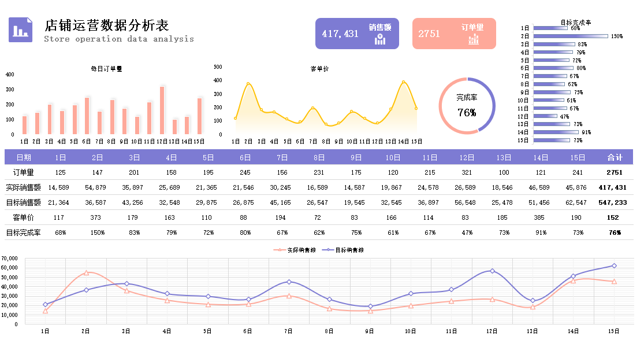Image resolution: width=644 pixels, height=358 pixels.
Task: Click the sales icon in the 销售额 card
Action: [x=380, y=39]
